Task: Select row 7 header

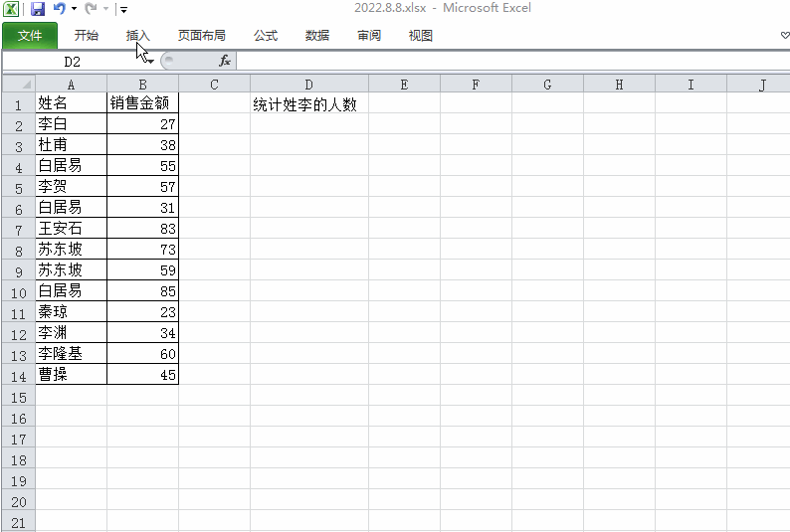Action: 19,230
